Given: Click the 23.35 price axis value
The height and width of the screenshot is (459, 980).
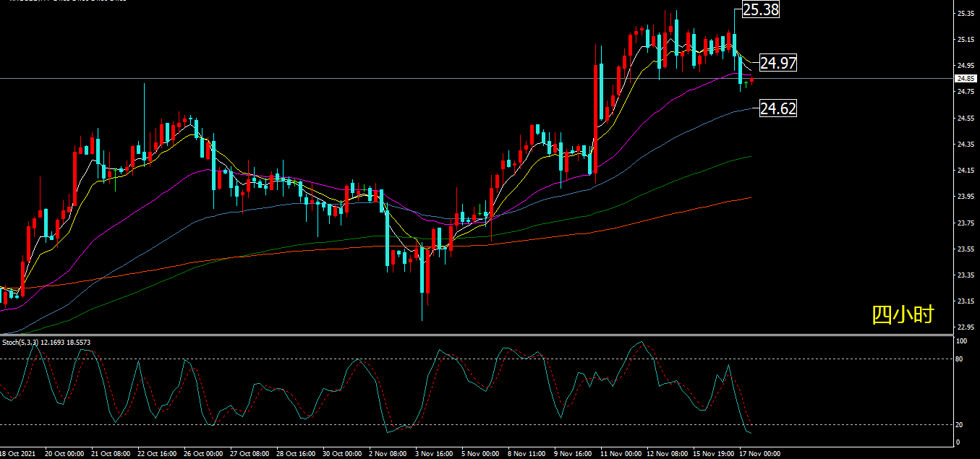Looking at the screenshot, I should [966, 275].
